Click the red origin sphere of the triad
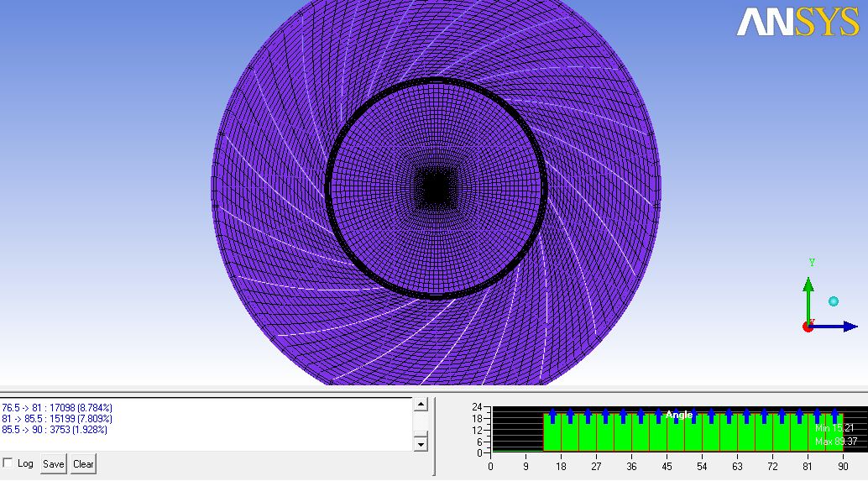 pyautogui.click(x=808, y=326)
